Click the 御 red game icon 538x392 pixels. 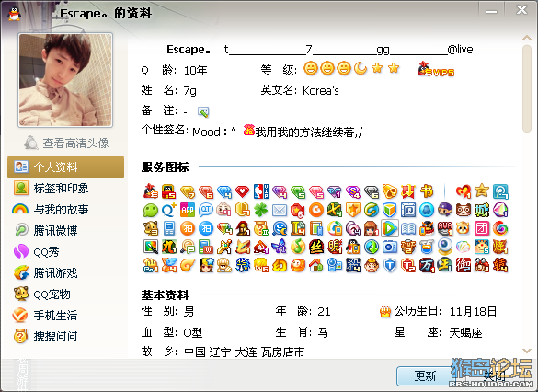pyautogui.click(x=464, y=265)
